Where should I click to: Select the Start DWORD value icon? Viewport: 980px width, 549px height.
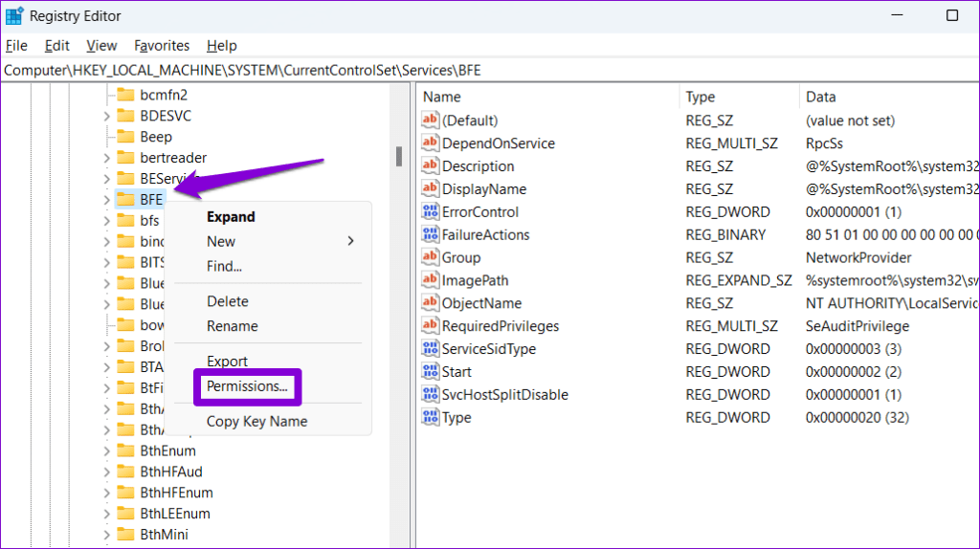pos(430,372)
